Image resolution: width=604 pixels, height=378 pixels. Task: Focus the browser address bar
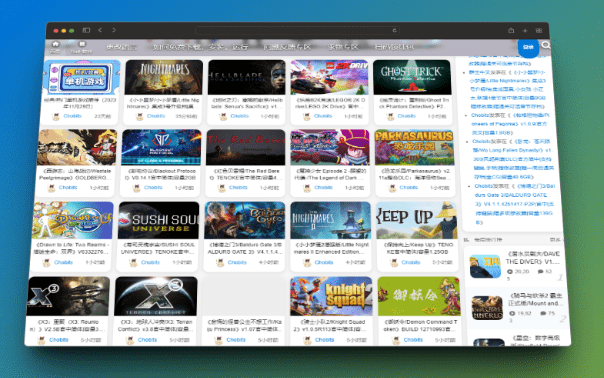coord(297,30)
